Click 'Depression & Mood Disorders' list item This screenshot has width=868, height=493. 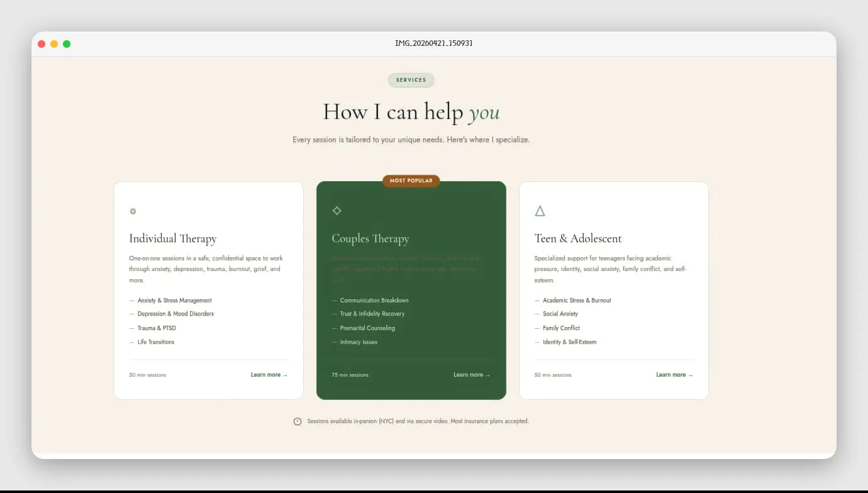(175, 314)
